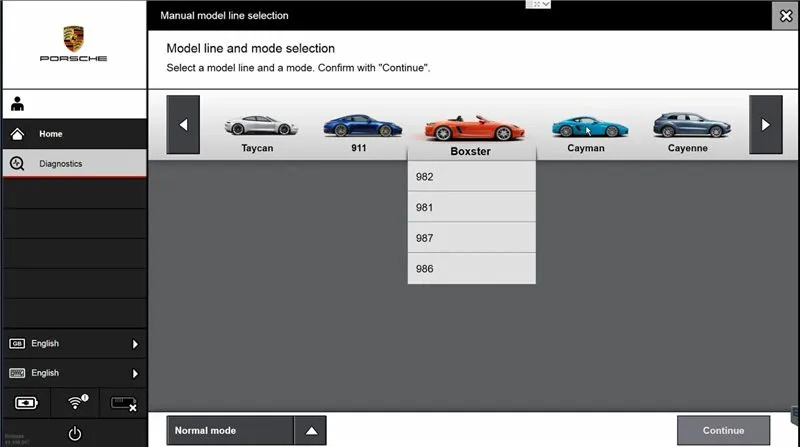
Task: Choose Boxster type 982
Action: click(x=471, y=177)
